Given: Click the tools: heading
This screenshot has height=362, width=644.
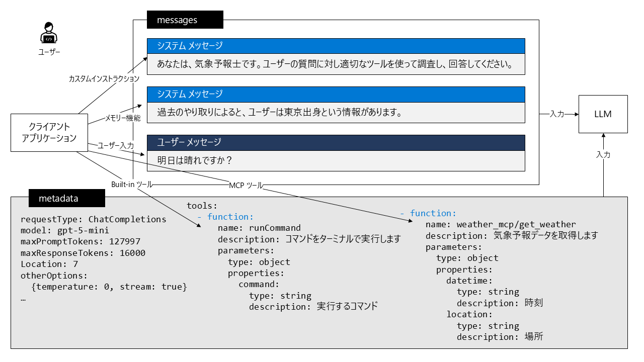Looking at the screenshot, I should tap(202, 206).
